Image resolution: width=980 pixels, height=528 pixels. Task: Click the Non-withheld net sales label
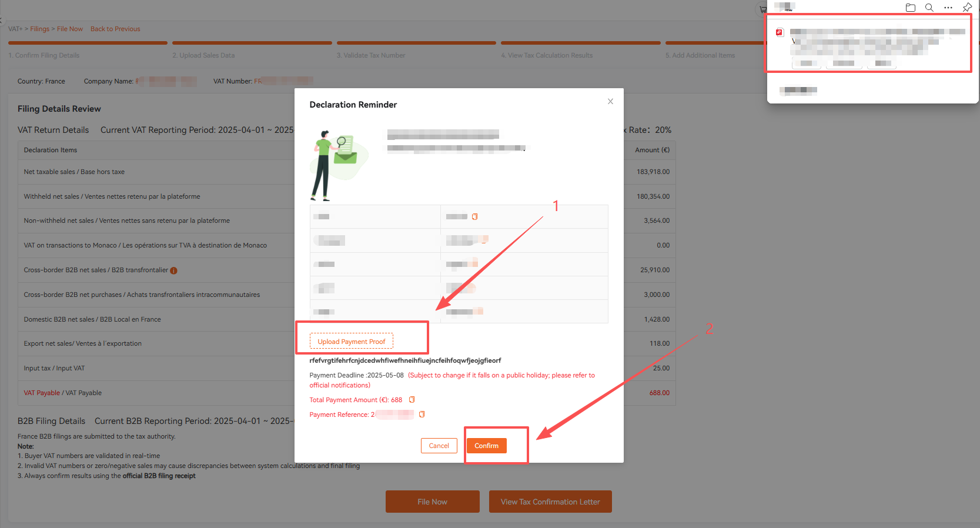126,220
